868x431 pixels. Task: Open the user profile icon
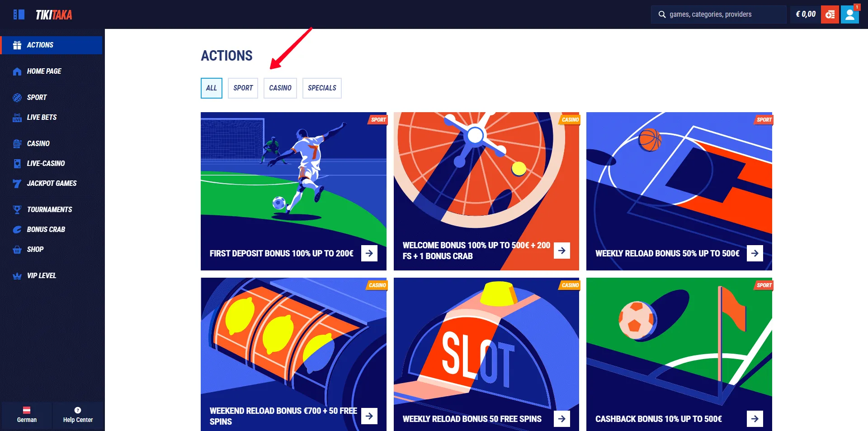pyautogui.click(x=850, y=14)
